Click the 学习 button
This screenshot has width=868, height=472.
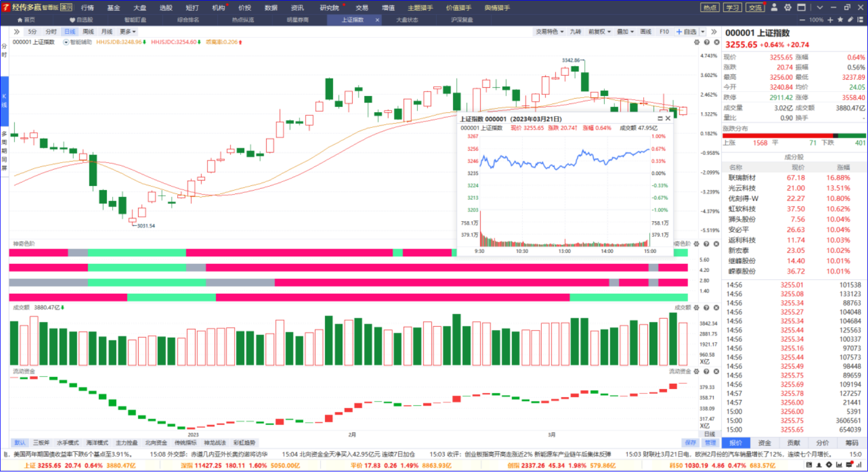[733, 8]
